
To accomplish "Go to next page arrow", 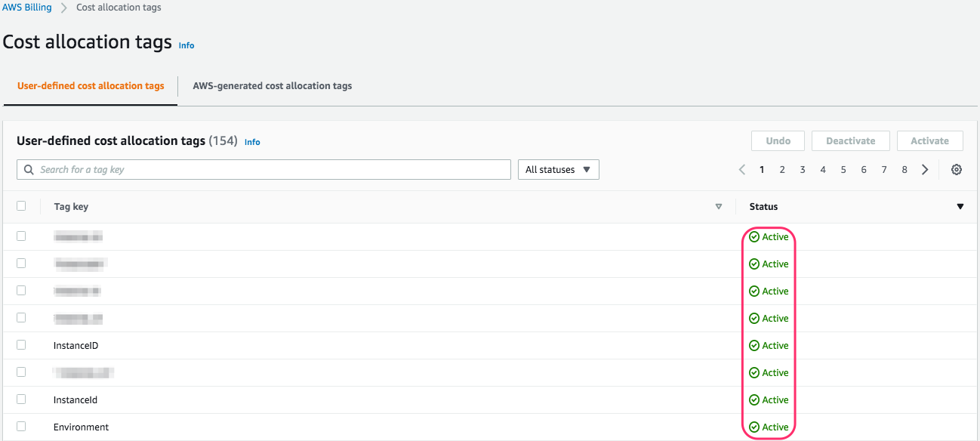I will [925, 170].
